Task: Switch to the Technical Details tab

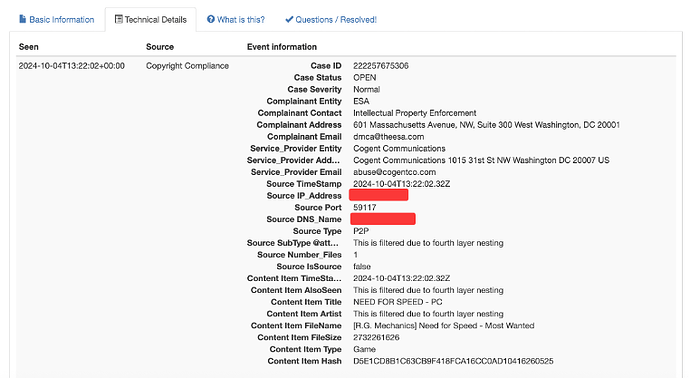Action: [x=150, y=20]
